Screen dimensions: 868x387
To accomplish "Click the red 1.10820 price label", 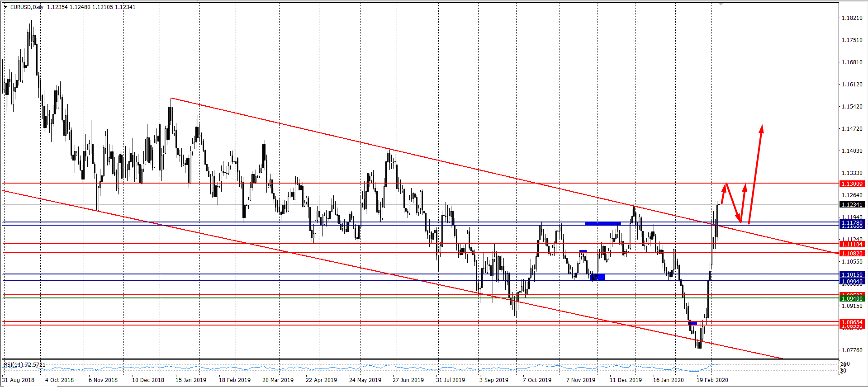I will point(852,253).
